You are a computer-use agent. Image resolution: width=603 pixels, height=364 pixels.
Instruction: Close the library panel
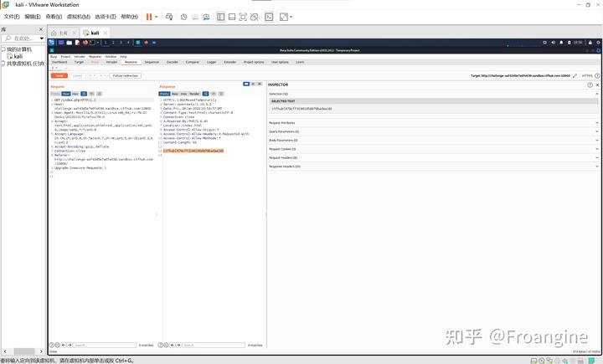pos(41,29)
